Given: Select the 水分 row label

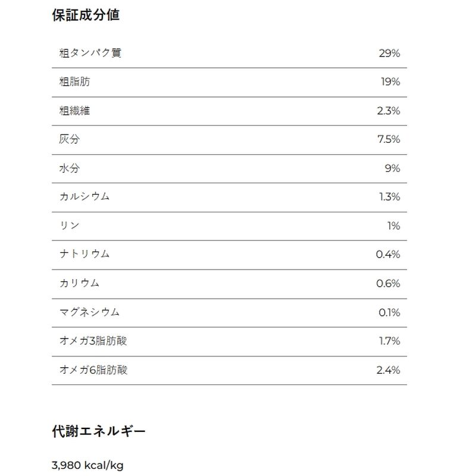Looking at the screenshot, I should pyautogui.click(x=69, y=168).
